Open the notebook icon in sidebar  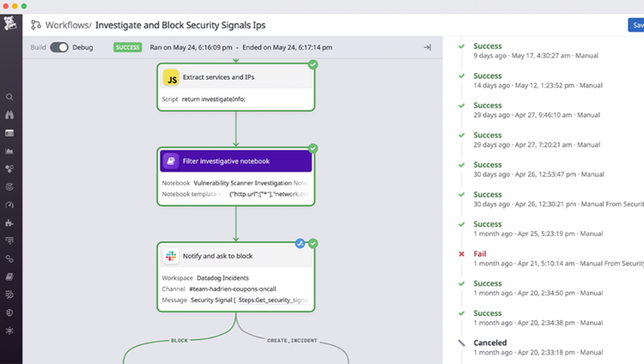click(9, 276)
